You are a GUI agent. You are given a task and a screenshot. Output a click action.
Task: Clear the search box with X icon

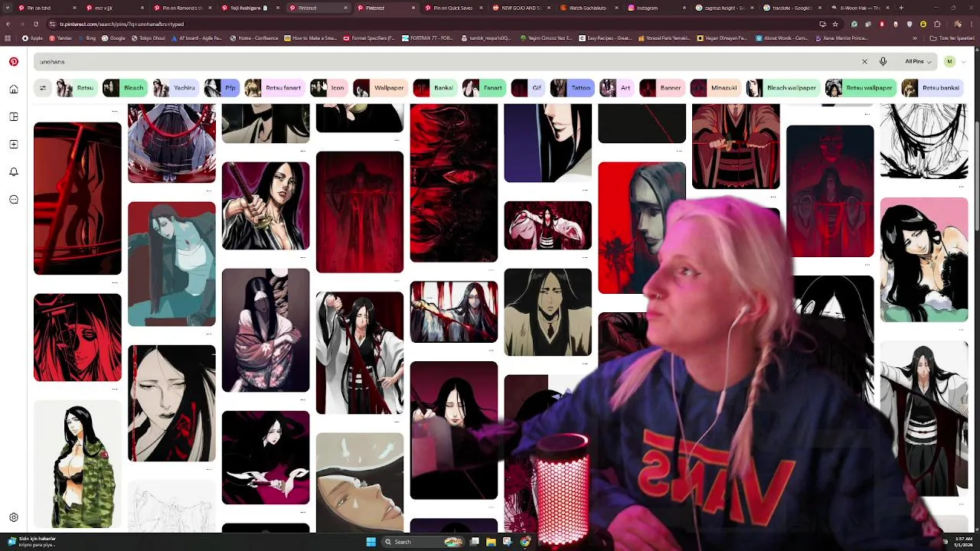[864, 62]
